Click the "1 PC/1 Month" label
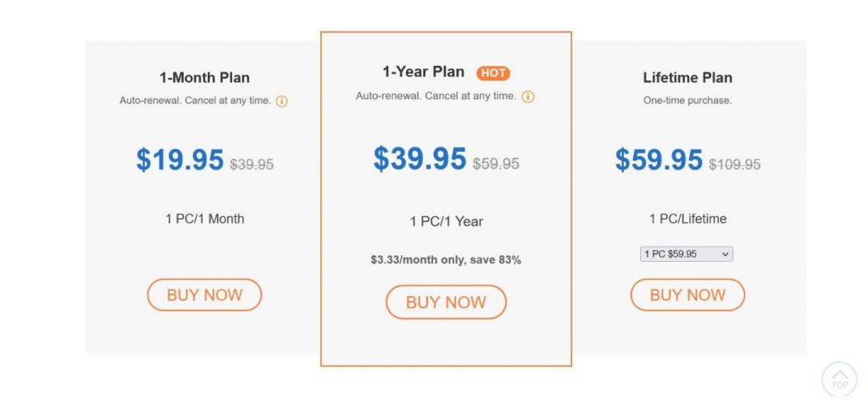 click(204, 219)
